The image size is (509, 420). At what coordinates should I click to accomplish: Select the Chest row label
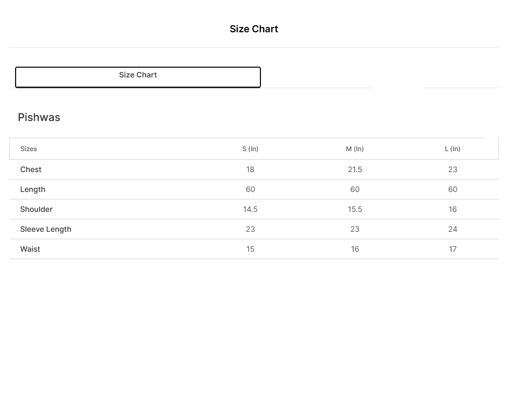pyautogui.click(x=31, y=169)
